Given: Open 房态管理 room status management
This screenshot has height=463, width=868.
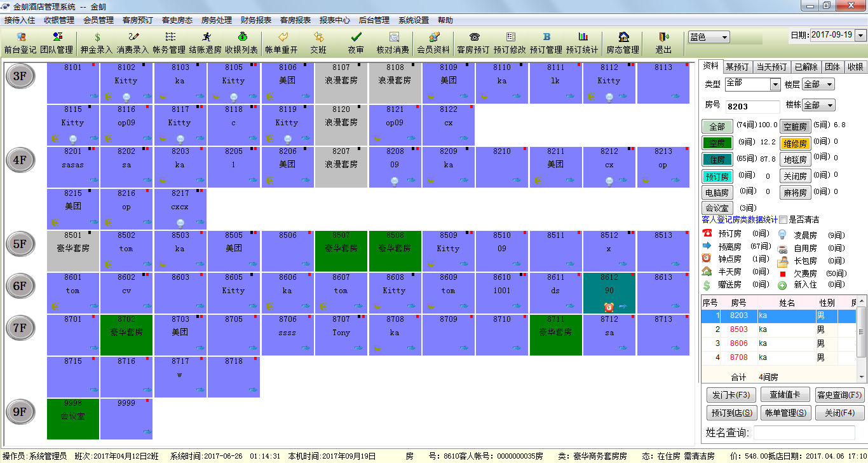Looking at the screenshot, I should tap(623, 43).
